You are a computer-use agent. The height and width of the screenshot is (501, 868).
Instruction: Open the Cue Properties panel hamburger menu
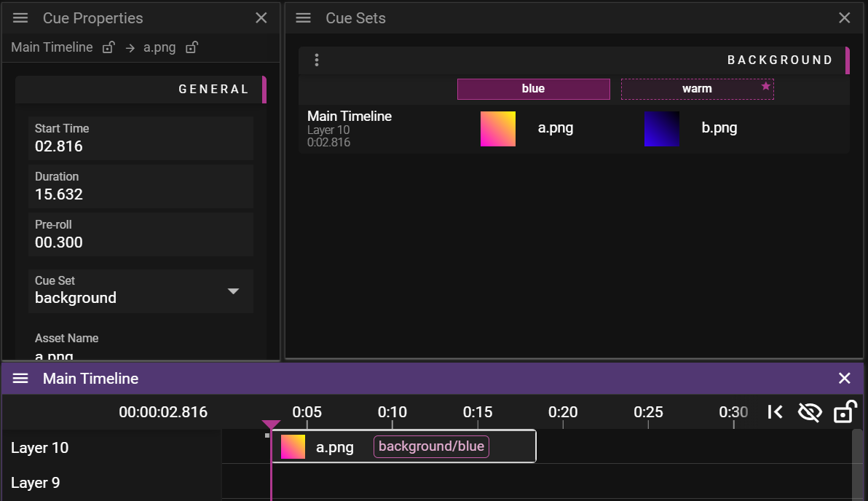(20, 17)
